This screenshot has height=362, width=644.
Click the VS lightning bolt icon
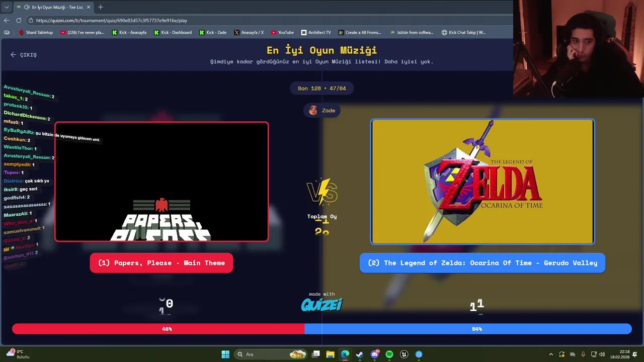coord(322,192)
